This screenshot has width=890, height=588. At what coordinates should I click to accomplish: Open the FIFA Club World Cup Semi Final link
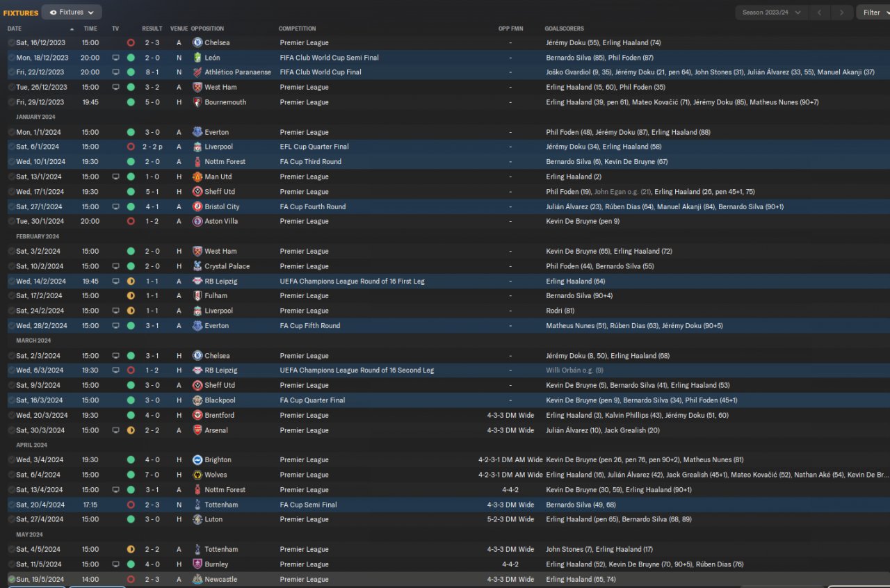(330, 58)
